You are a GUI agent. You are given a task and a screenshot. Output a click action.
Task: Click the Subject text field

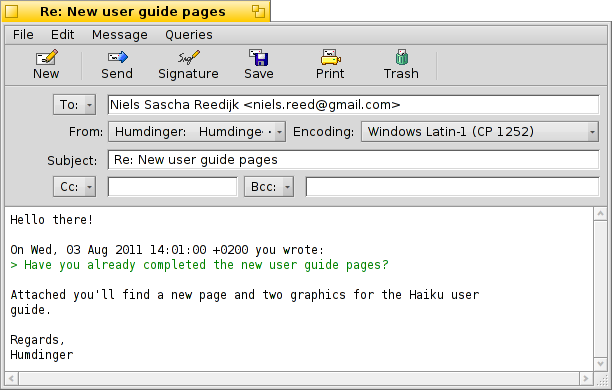coord(353,160)
